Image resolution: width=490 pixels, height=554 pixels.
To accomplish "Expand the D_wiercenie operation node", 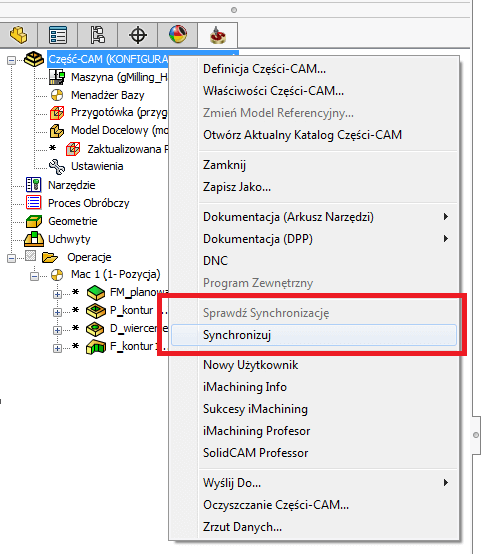I will (x=57, y=330).
